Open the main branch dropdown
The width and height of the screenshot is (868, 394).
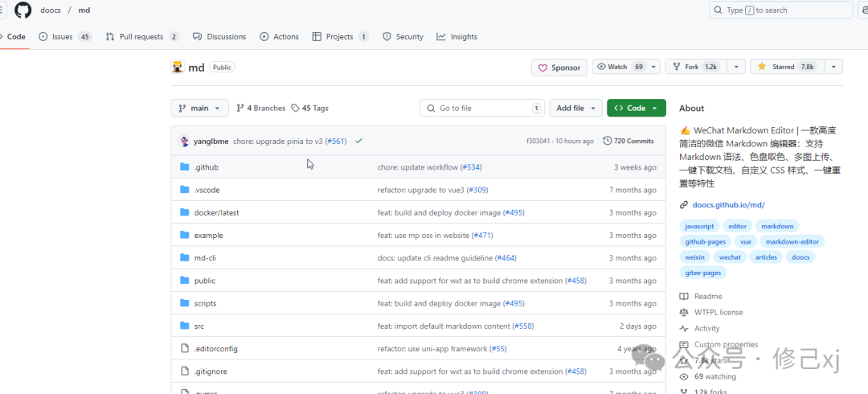(x=199, y=108)
